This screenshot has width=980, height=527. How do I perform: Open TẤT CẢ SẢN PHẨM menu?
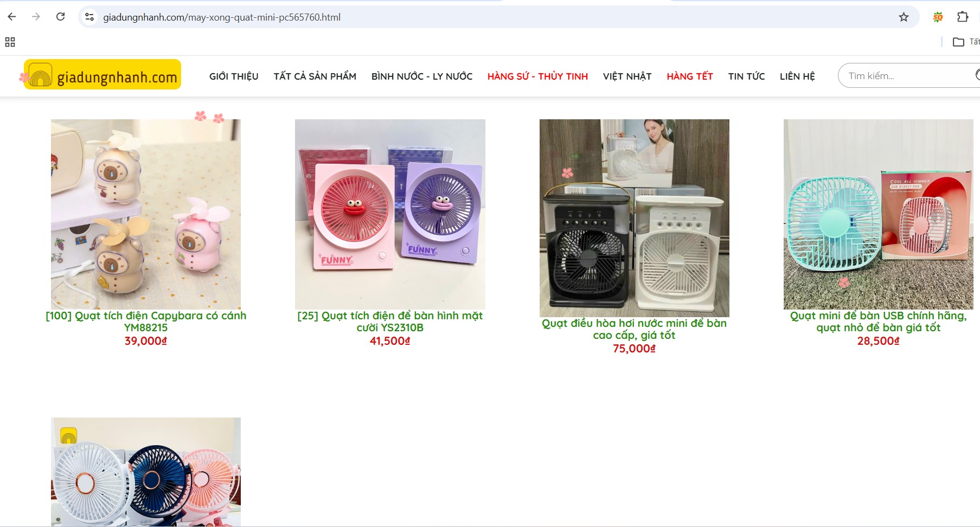tap(315, 76)
